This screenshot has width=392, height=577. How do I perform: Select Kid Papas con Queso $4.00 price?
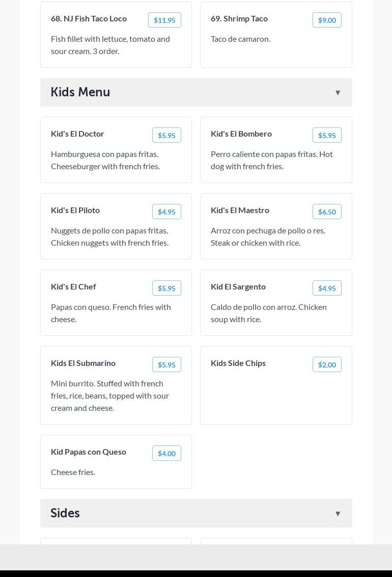pyautogui.click(x=166, y=454)
